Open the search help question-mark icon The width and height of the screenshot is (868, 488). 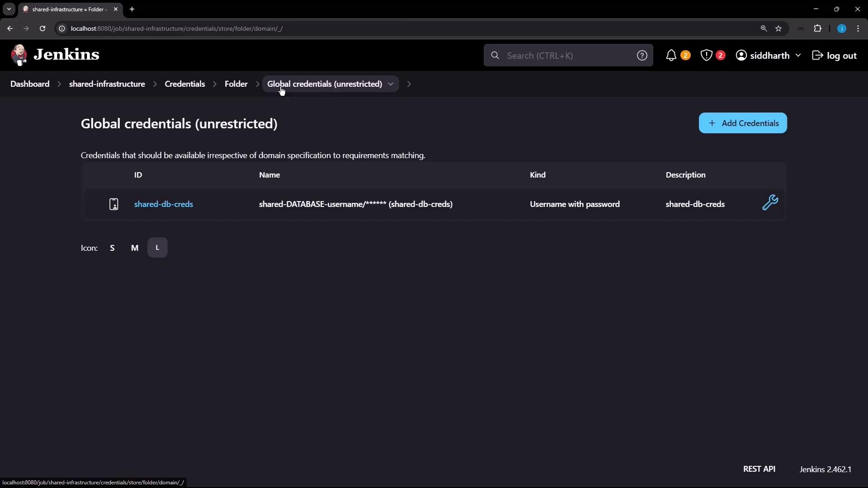coord(642,56)
